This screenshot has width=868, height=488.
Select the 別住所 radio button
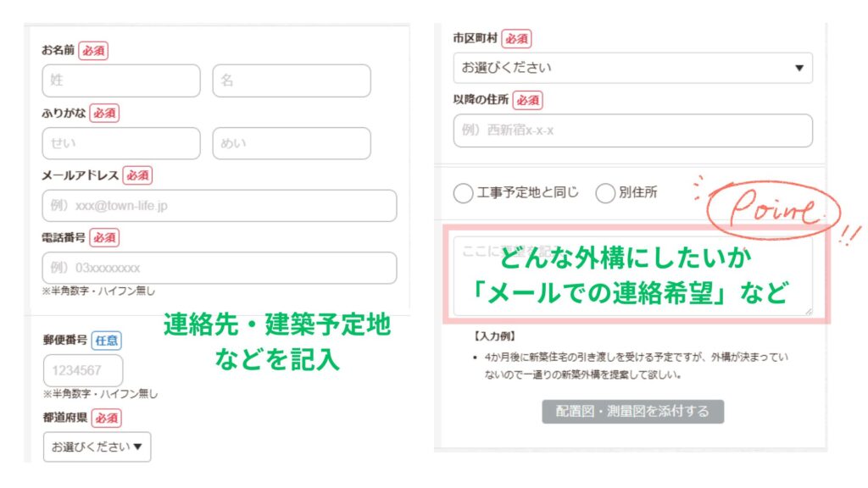tap(605, 193)
